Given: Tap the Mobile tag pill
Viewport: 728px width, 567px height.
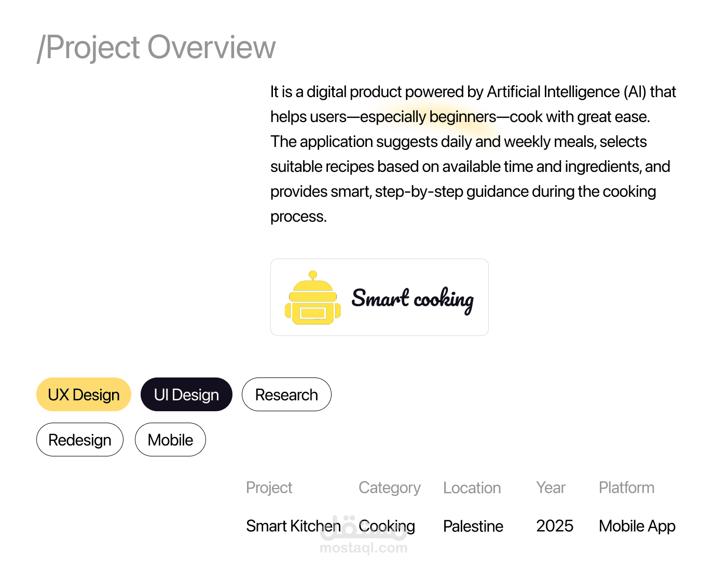Looking at the screenshot, I should click(170, 440).
